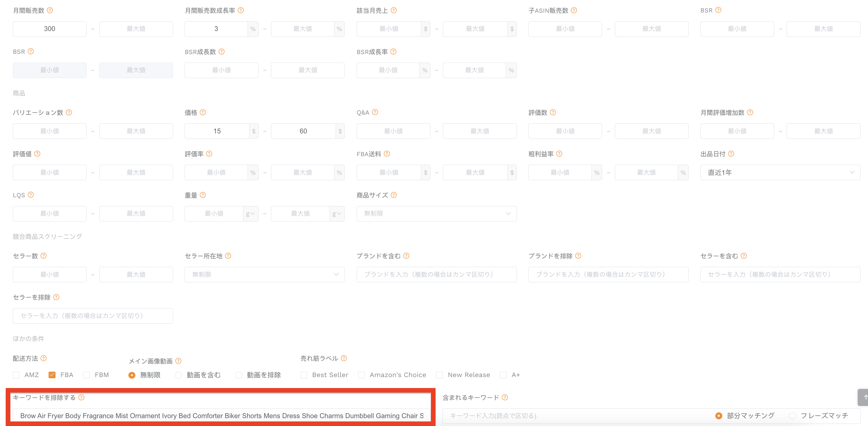This screenshot has height=426, width=868.
Task: Click the セラー数 maximum value field
Action: (136, 275)
